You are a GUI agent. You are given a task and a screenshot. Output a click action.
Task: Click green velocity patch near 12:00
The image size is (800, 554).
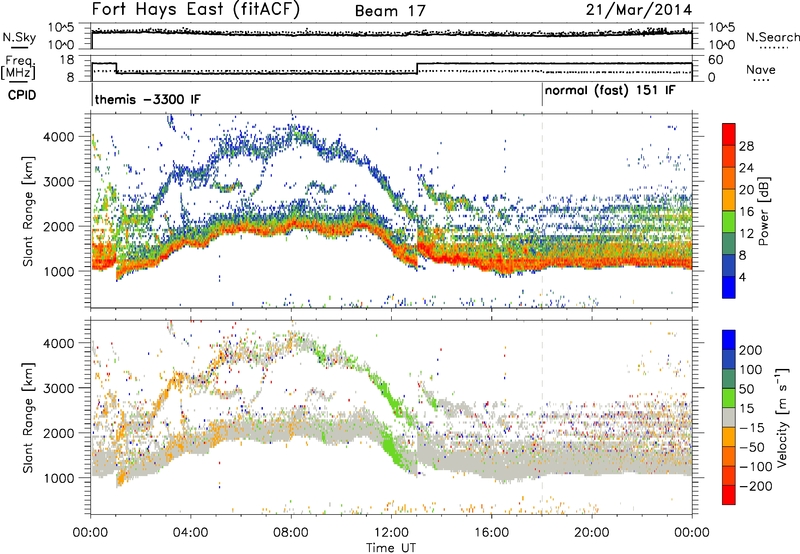pos(392,448)
